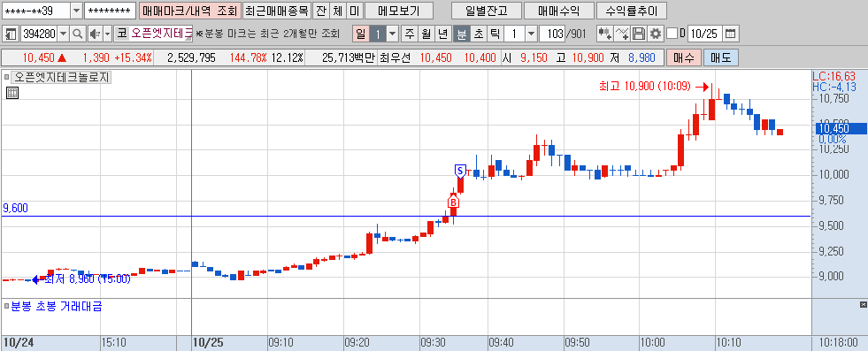Open 매매수익 trading profit tab
This screenshot has height=351, width=868.
click(x=558, y=11)
